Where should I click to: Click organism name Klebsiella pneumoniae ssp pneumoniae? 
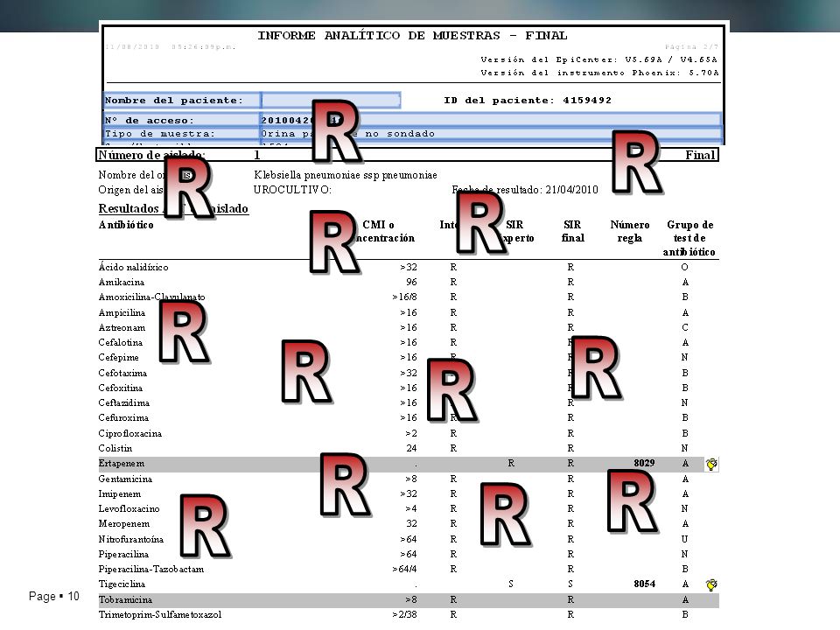[x=345, y=175]
